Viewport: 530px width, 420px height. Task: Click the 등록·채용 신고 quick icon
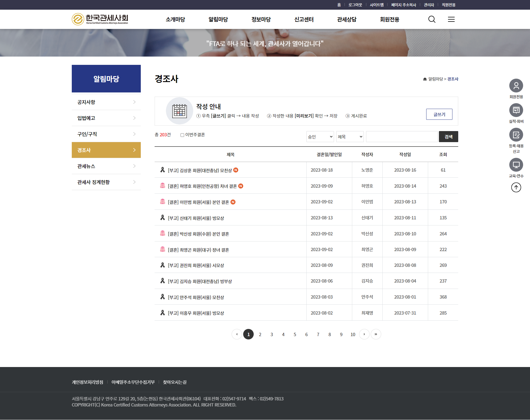coord(516,135)
